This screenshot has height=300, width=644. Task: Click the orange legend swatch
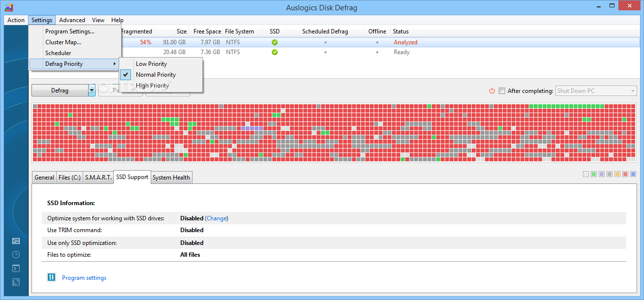click(617, 174)
